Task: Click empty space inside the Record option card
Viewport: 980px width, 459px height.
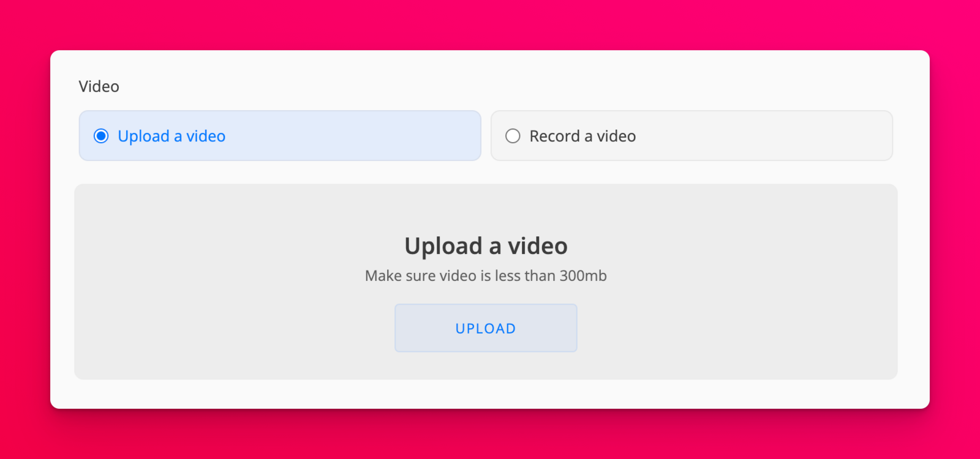Action: point(766,136)
